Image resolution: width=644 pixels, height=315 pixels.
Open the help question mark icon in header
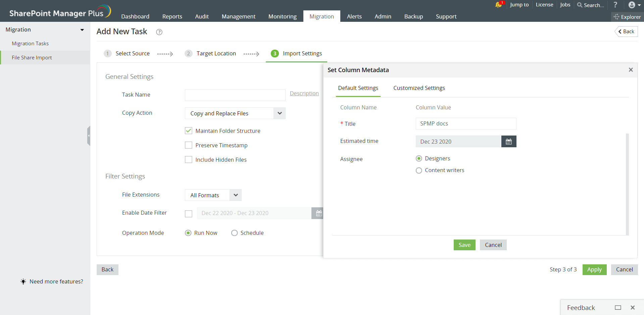[x=615, y=5]
